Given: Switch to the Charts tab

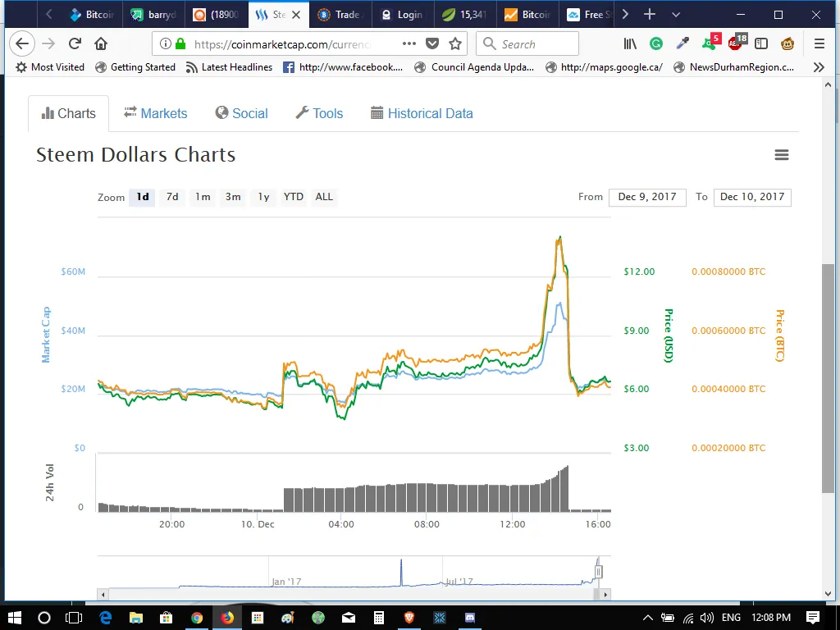Looking at the screenshot, I should click(69, 113).
